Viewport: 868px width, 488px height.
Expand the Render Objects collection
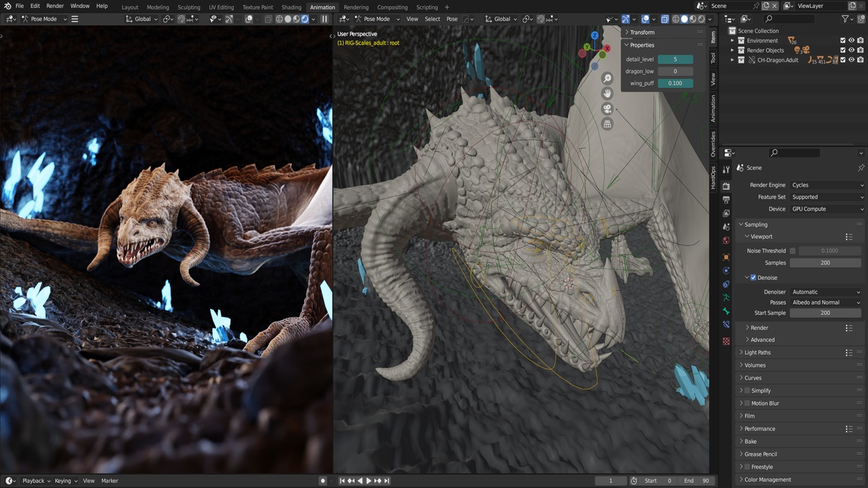pos(732,50)
